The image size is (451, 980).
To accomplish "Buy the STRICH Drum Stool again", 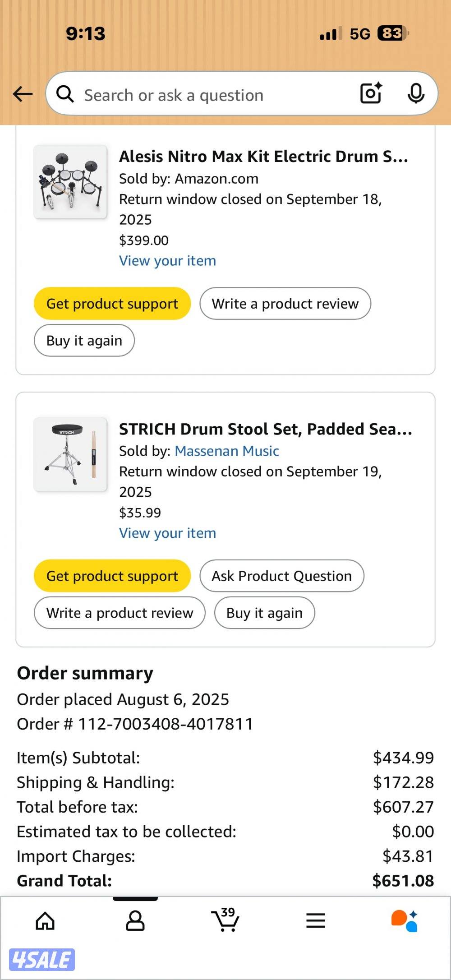I will [x=264, y=613].
